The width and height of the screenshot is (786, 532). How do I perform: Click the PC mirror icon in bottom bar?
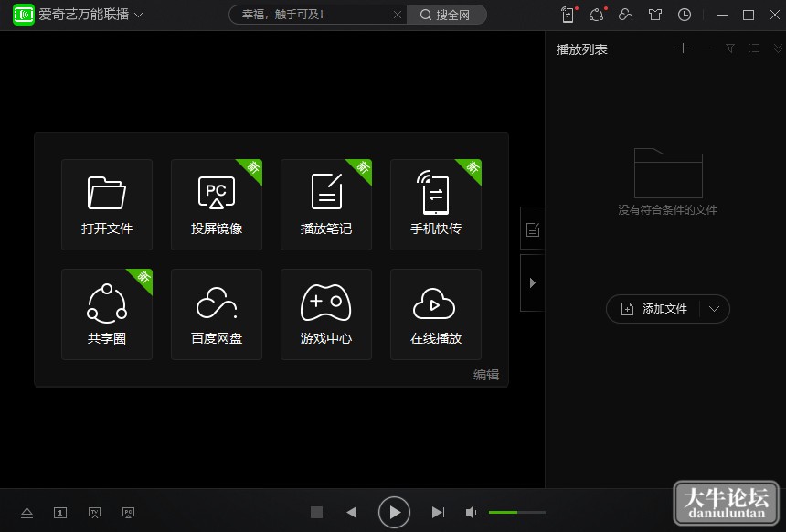(128, 513)
